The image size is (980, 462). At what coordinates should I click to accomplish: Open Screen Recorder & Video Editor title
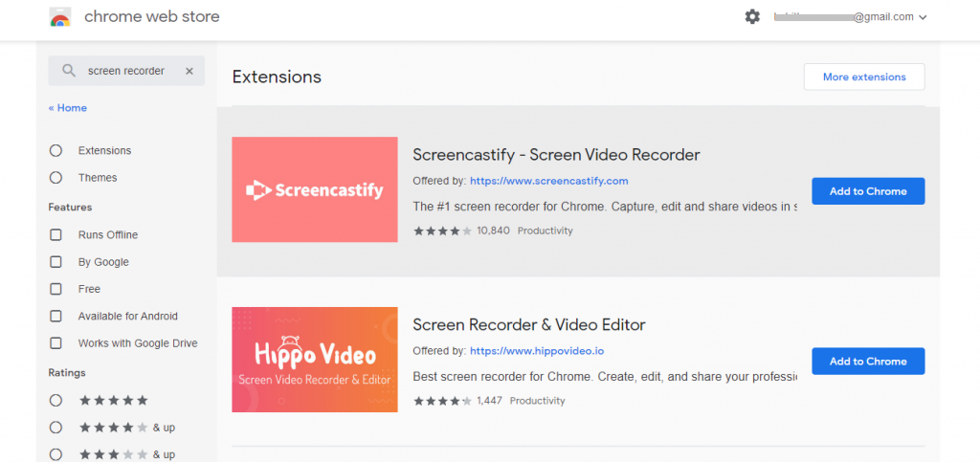tap(528, 324)
